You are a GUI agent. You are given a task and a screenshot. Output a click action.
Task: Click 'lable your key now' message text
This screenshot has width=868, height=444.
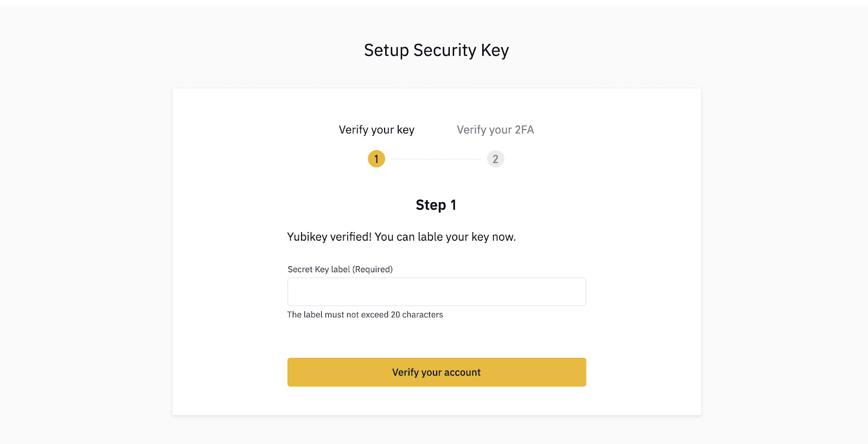(467, 237)
